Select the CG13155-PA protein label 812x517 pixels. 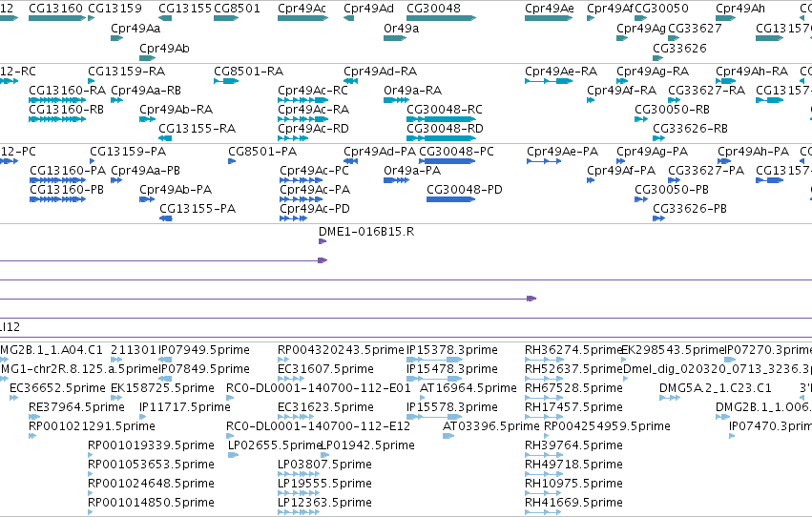pos(198,209)
